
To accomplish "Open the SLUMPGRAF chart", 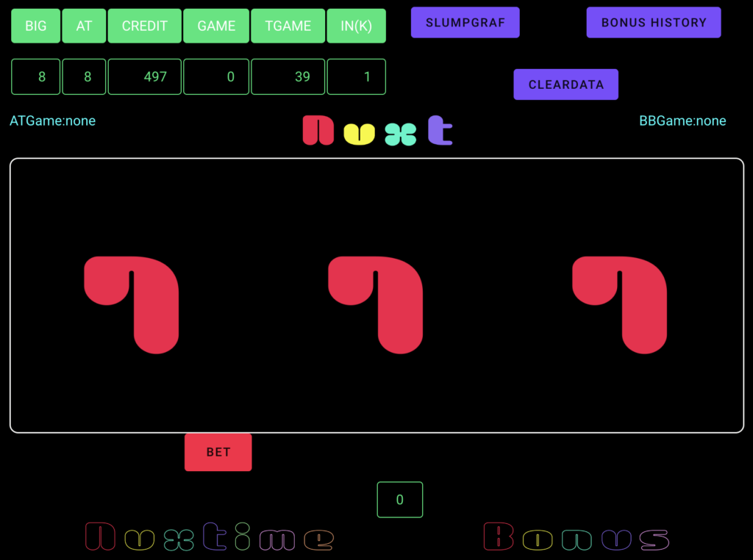I will [465, 23].
